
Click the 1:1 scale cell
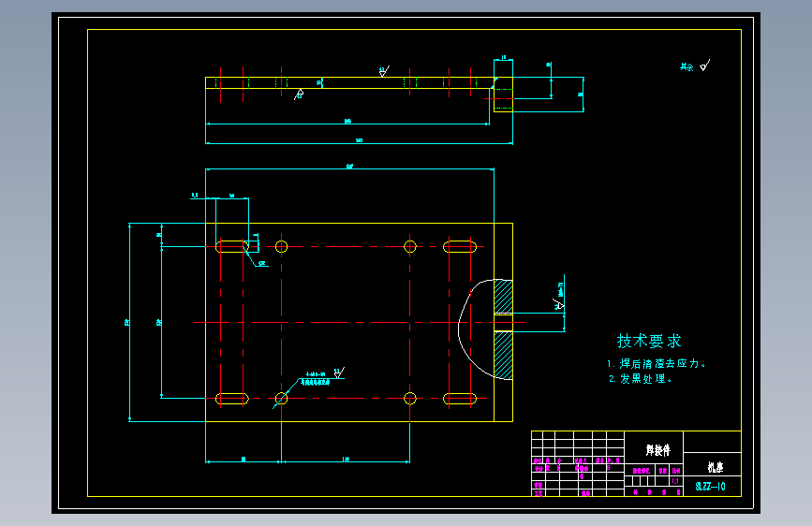pos(676,481)
